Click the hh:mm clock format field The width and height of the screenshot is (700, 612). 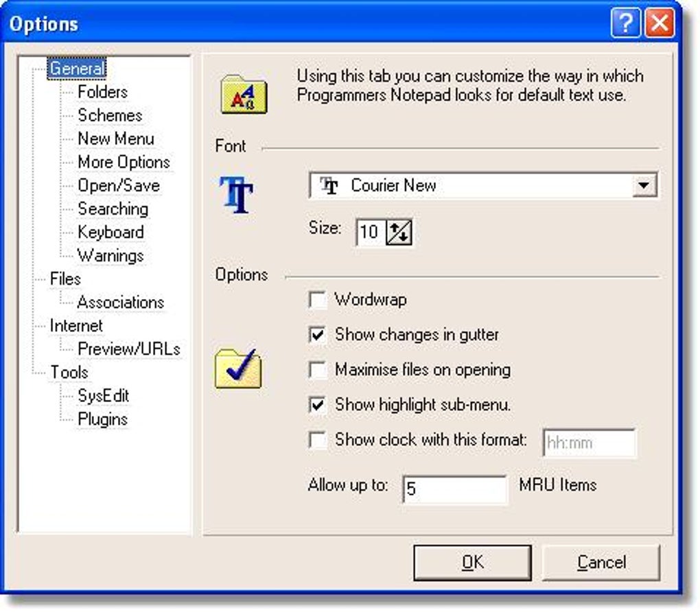590,443
